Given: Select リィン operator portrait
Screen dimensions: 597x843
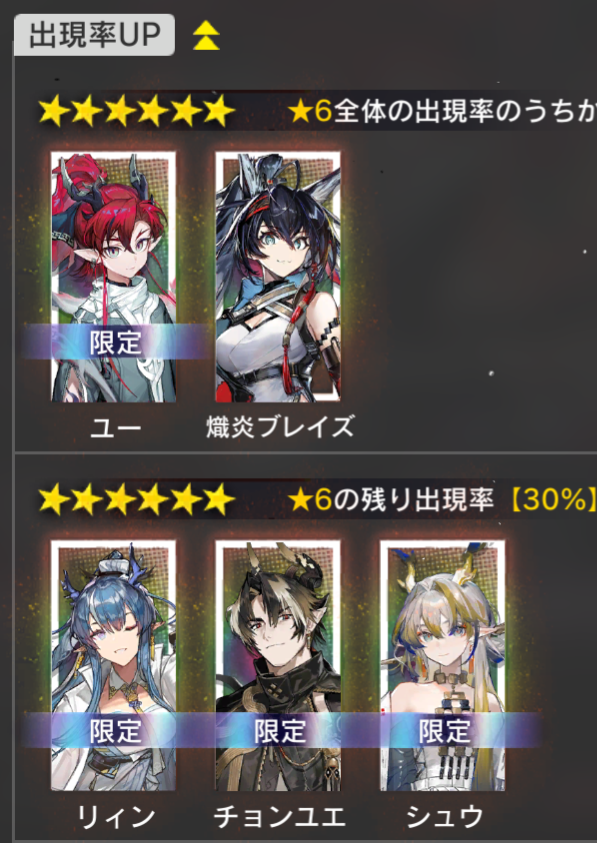Looking at the screenshot, I should [x=113, y=666].
